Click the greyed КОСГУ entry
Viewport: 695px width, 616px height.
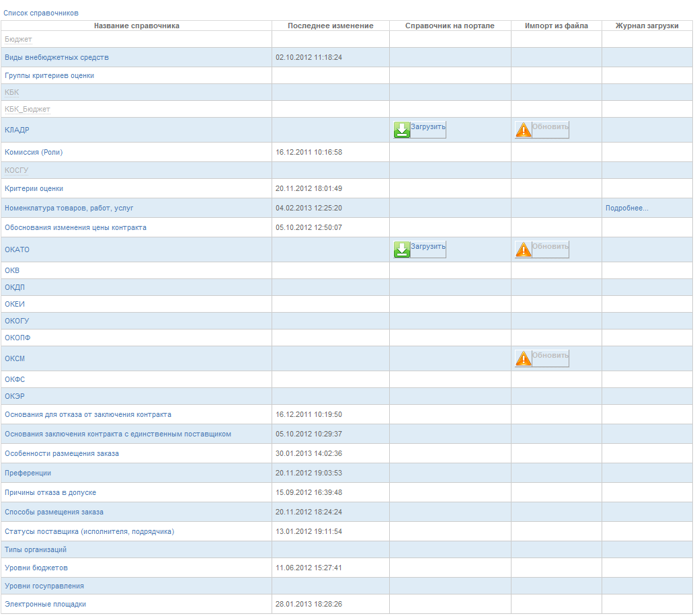click(x=16, y=170)
